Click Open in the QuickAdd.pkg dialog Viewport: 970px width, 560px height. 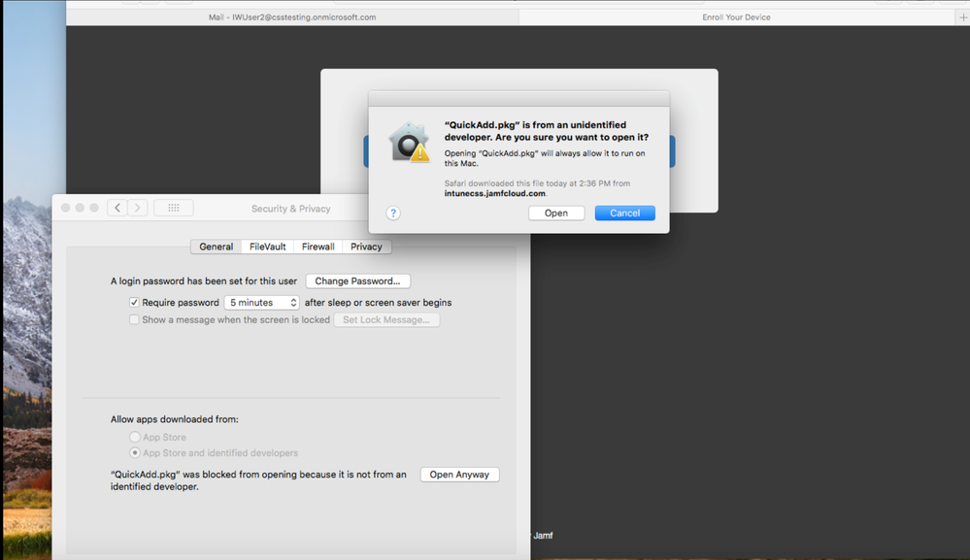point(556,214)
